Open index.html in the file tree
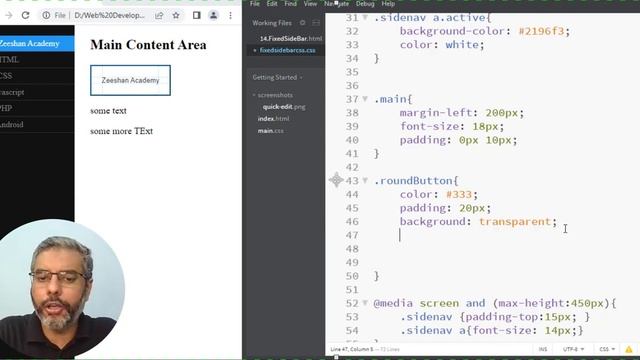640x360 pixels. [273, 118]
